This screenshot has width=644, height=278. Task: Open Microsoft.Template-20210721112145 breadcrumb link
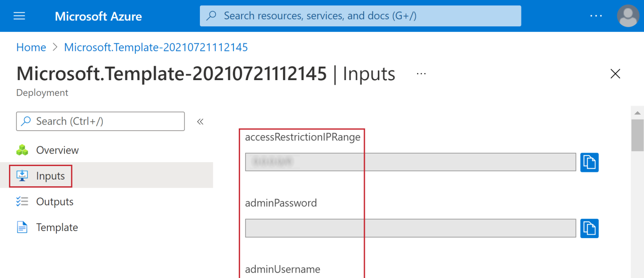click(156, 47)
